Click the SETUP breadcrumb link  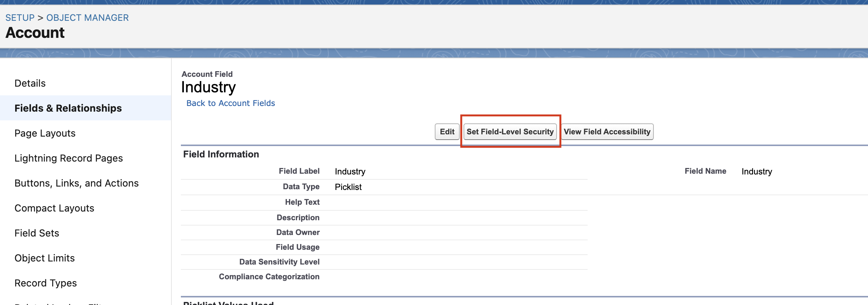pos(20,18)
